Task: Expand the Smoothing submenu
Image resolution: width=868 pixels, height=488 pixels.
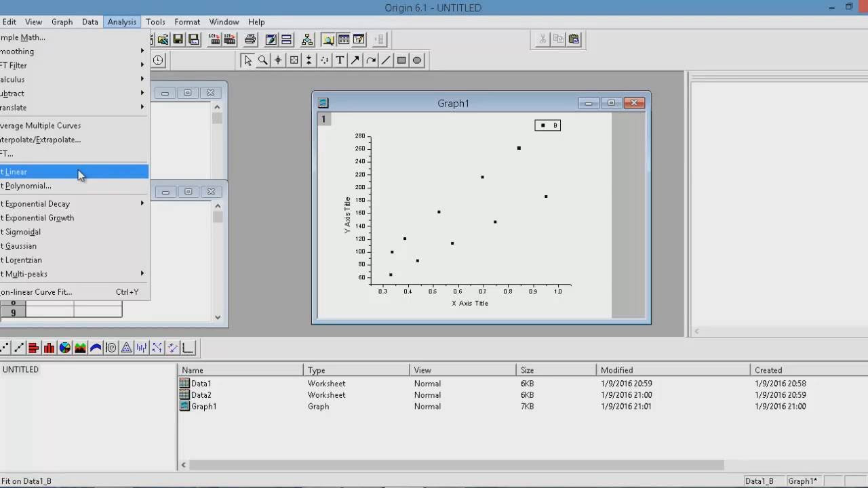Action: [x=73, y=52]
